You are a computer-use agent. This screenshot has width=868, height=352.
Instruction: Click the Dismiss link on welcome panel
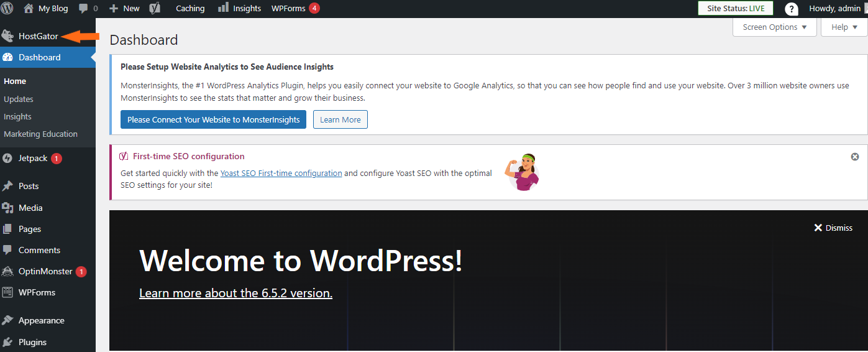coord(839,228)
